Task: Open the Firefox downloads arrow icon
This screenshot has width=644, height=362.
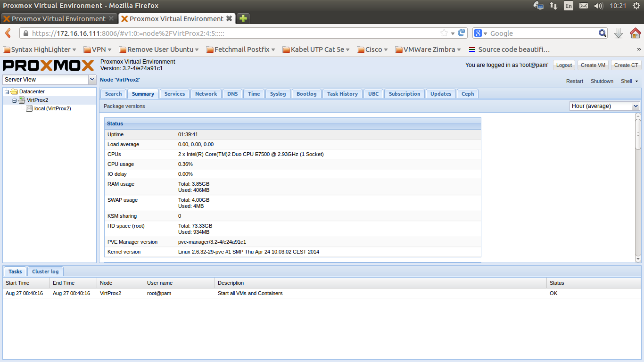Action: coord(619,33)
